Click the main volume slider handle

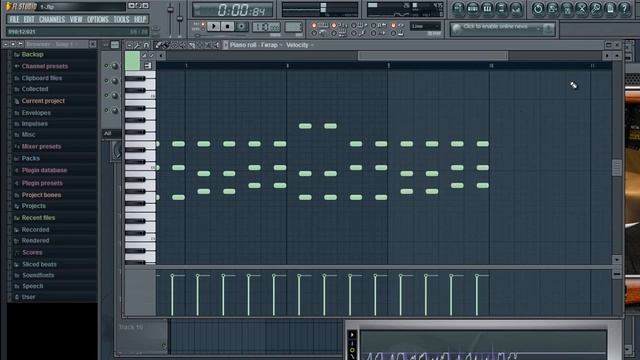click(x=171, y=9)
